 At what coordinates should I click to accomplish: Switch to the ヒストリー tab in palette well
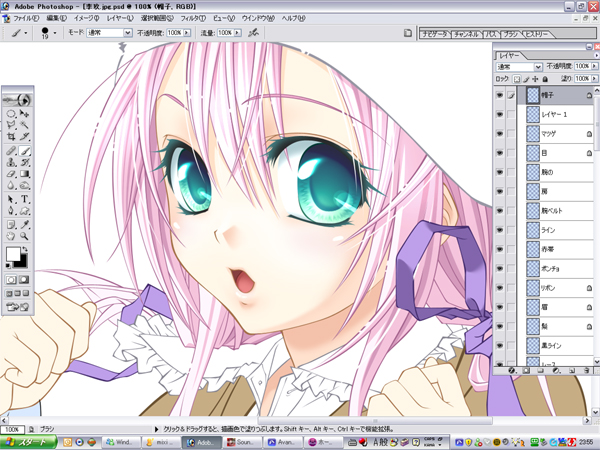coord(537,34)
